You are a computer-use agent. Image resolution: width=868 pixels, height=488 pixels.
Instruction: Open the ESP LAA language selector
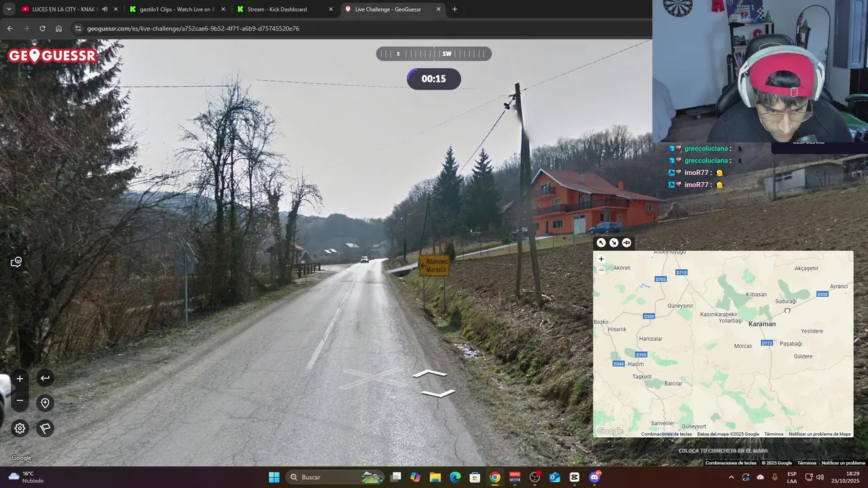(792, 477)
